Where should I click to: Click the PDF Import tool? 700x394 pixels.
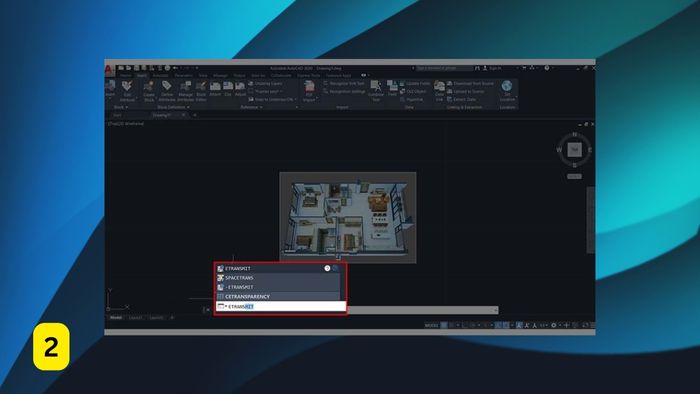tap(309, 91)
